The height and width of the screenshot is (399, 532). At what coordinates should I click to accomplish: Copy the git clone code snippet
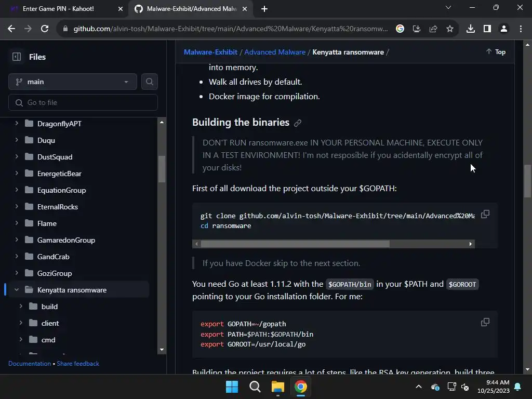485,214
